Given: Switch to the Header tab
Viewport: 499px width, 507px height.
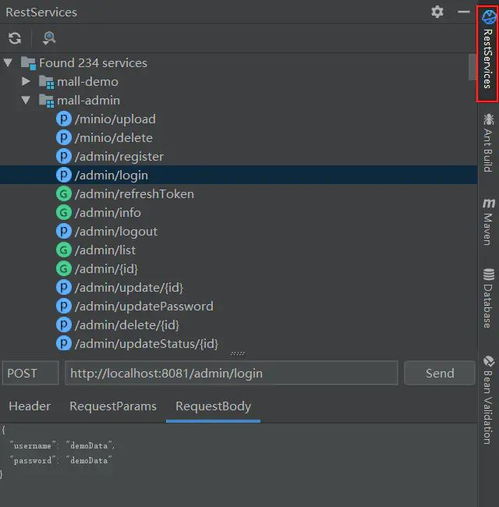Looking at the screenshot, I should click(30, 406).
